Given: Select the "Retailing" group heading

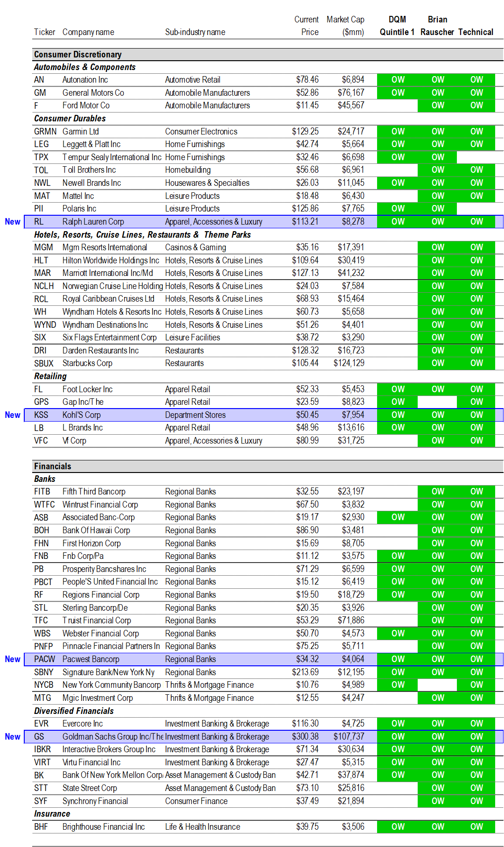Looking at the screenshot, I should click(50, 376).
